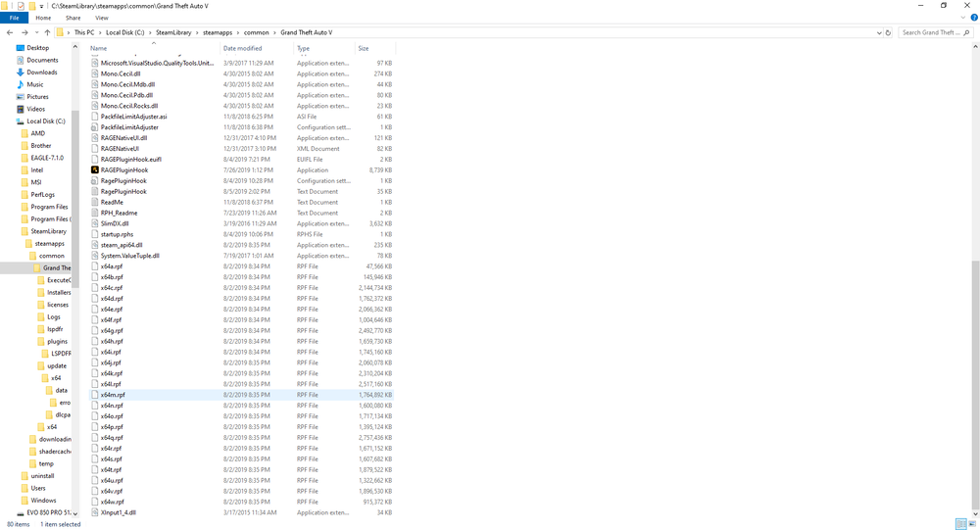Image resolution: width=980 pixels, height=530 pixels.
Task: Select the RAGEPluginHook.euifl file icon
Action: coord(95,160)
